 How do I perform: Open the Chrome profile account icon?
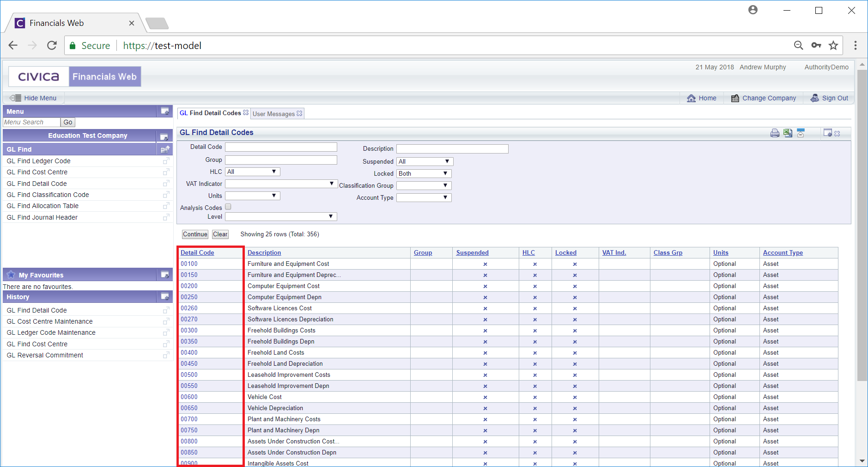753,10
